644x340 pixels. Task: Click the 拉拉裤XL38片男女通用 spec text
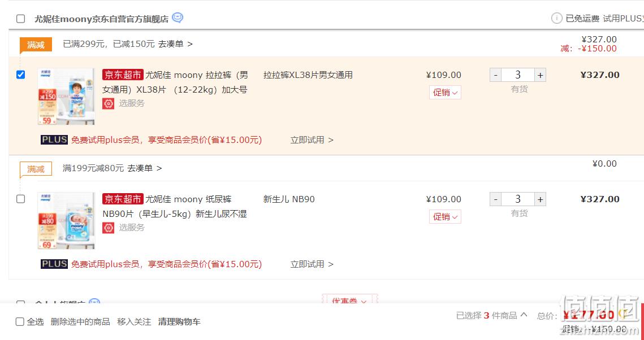coord(308,75)
